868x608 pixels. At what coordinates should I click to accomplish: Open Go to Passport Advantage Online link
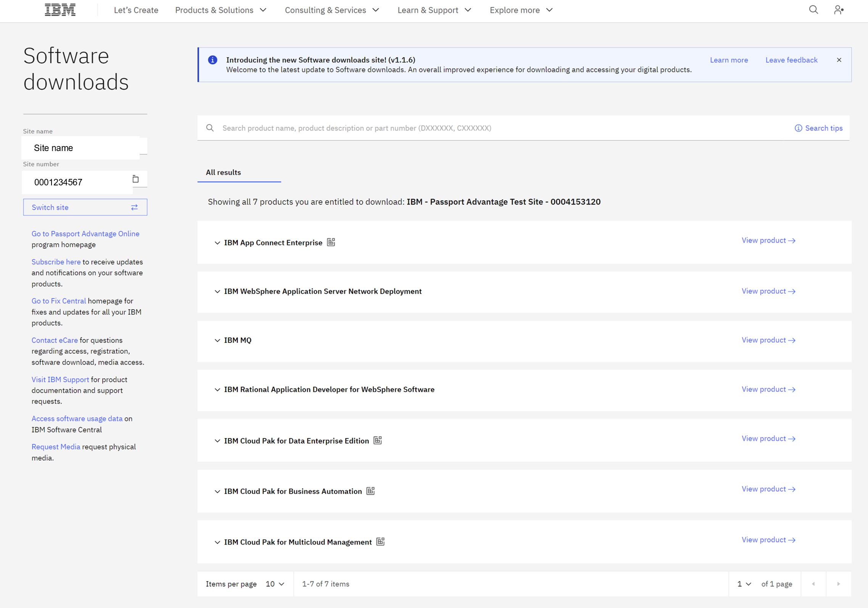click(x=85, y=233)
